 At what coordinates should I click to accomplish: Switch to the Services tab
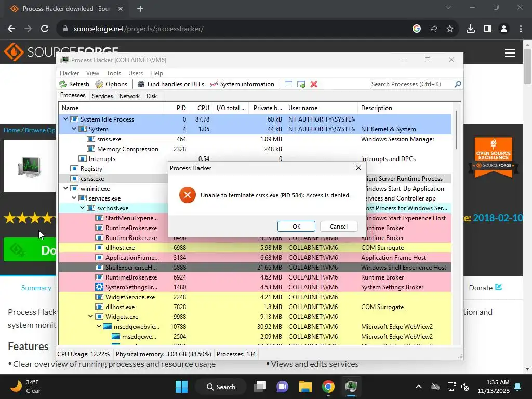[102, 96]
